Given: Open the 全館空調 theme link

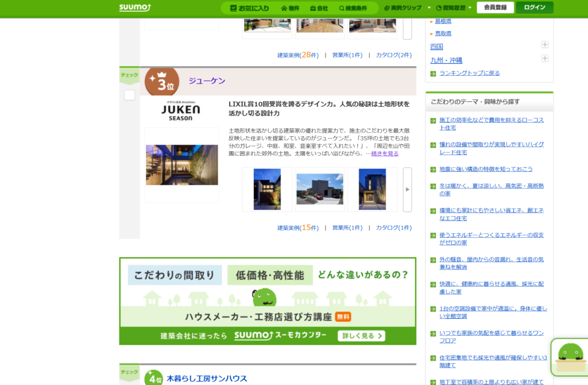Looking at the screenshot, I should 493,312.
